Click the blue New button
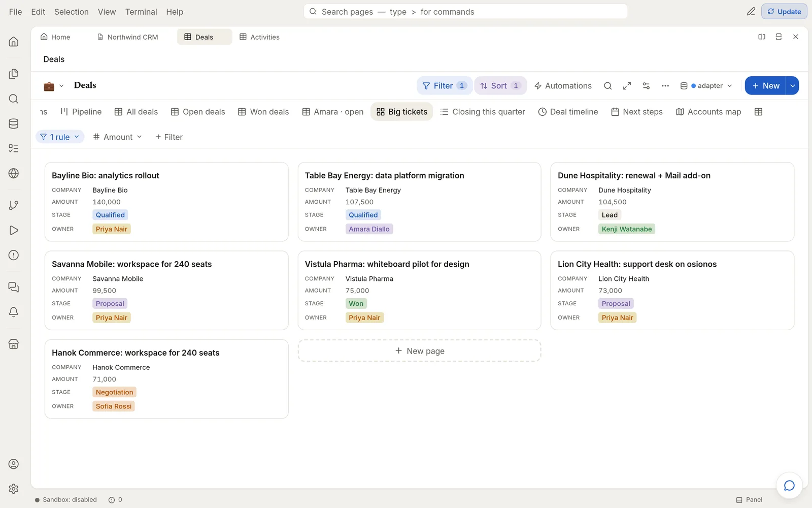Screen dimensions: 812x508 (765, 86)
